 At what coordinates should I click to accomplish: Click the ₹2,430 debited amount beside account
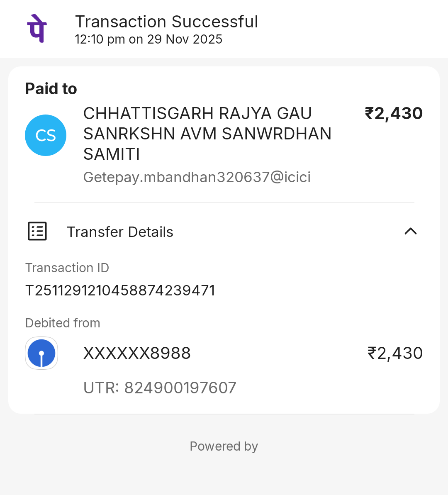395,353
